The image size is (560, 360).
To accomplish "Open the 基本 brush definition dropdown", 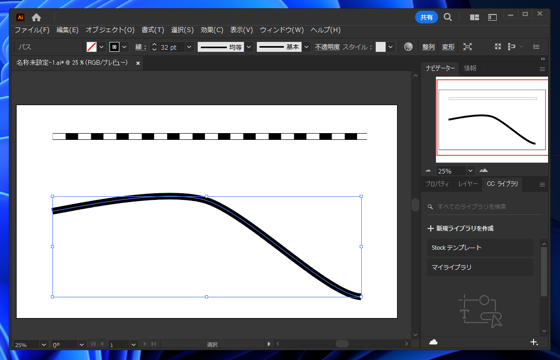I will [306, 47].
